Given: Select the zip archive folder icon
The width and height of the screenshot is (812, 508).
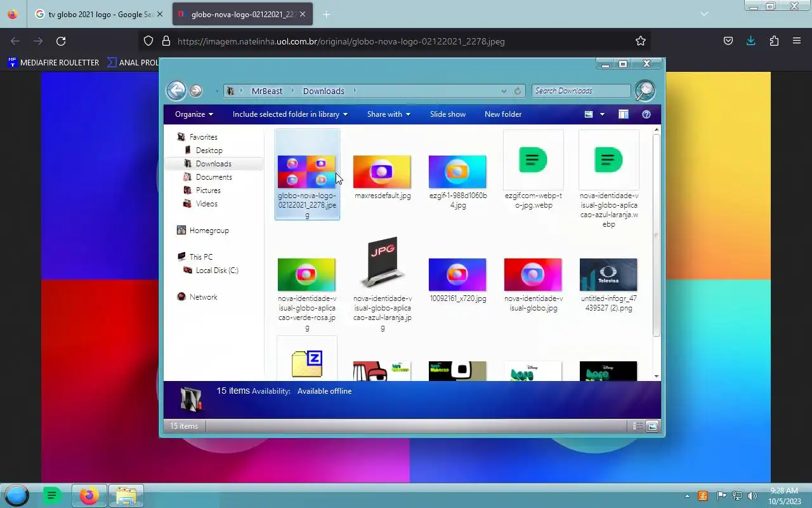Looking at the screenshot, I should tap(307, 364).
